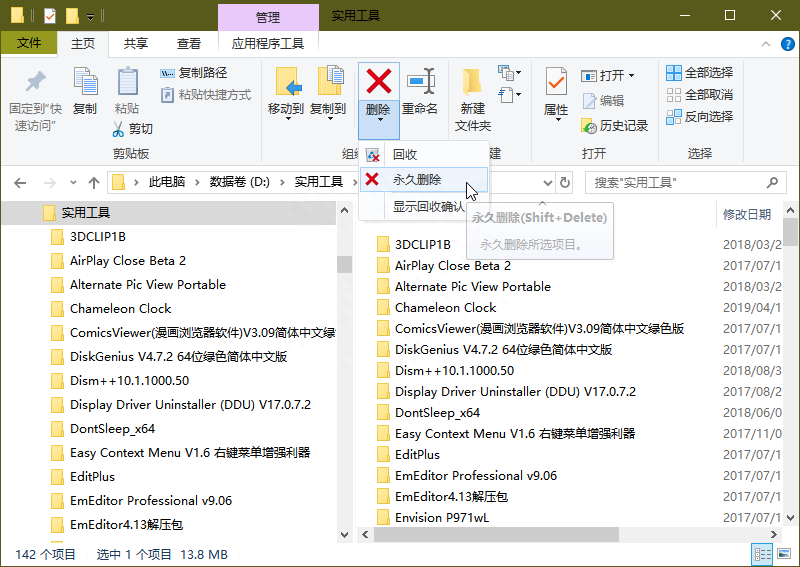Open Application Tools (应用程序工具) tab
Image resolution: width=800 pixels, height=567 pixels.
click(x=268, y=44)
